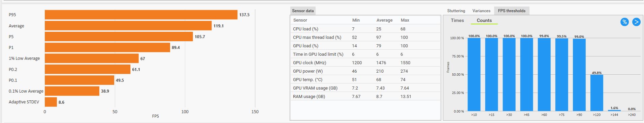Open the Sensor data tab
Image resolution: width=644 pixels, height=123 pixels.
303,11
